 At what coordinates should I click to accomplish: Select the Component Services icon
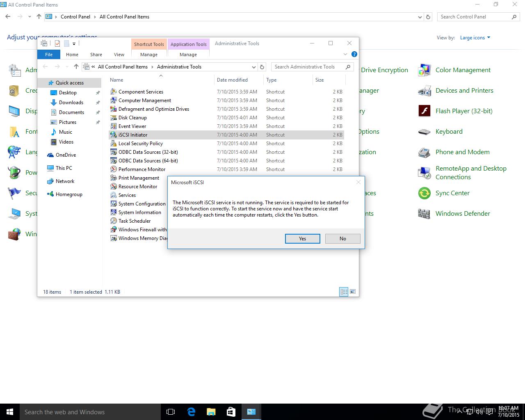tap(114, 92)
